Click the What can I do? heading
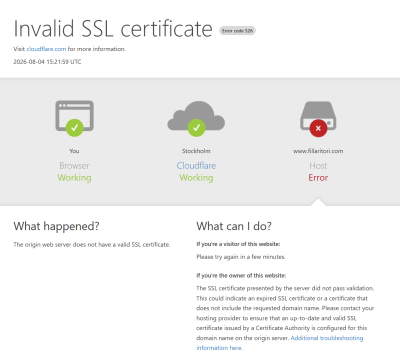This screenshot has height=360, width=400. coord(234,226)
